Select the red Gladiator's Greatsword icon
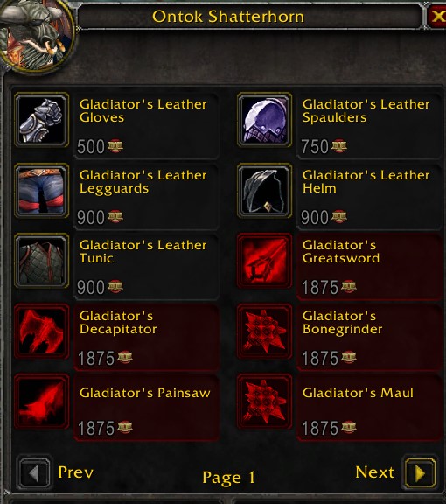 coord(264,261)
